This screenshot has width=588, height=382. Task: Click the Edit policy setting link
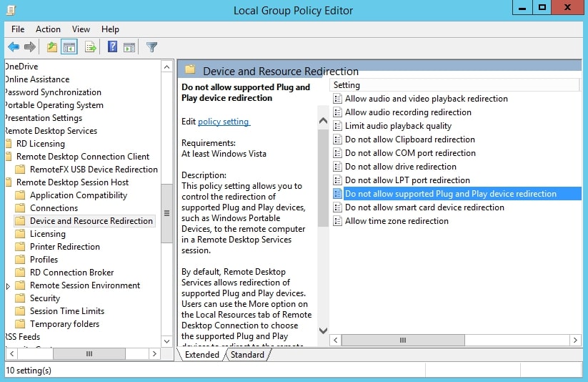point(224,122)
